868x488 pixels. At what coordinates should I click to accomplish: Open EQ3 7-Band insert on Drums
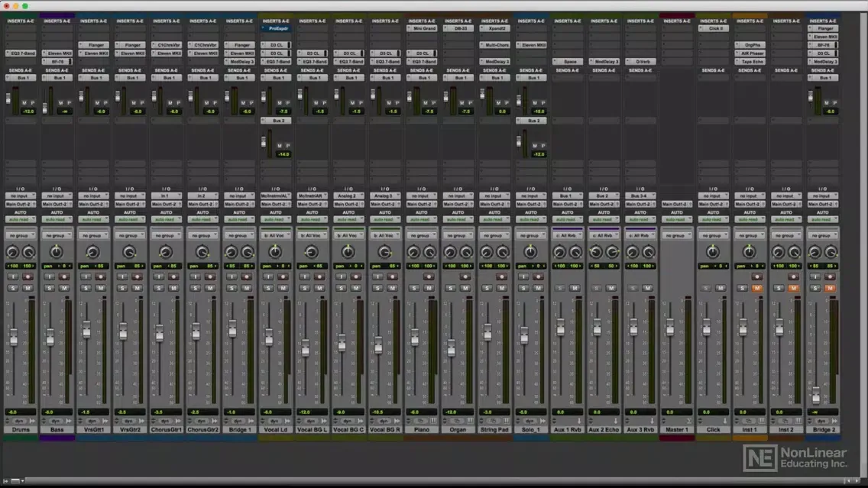[21, 53]
